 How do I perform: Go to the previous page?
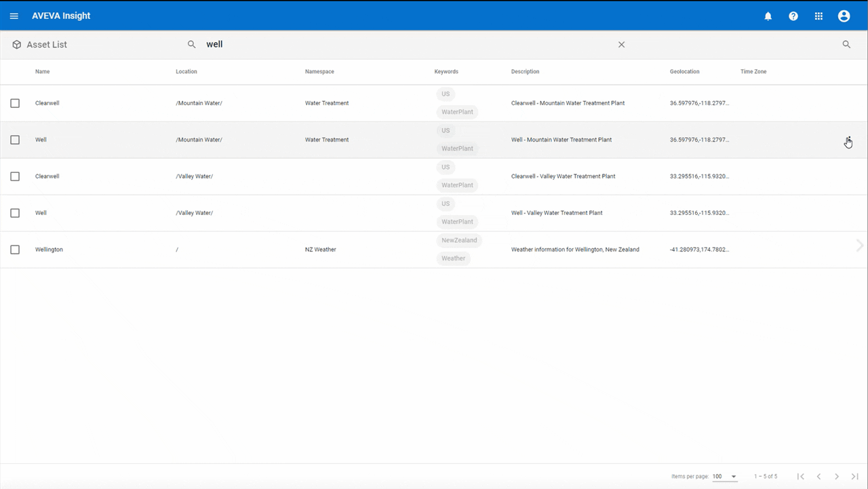click(x=818, y=477)
